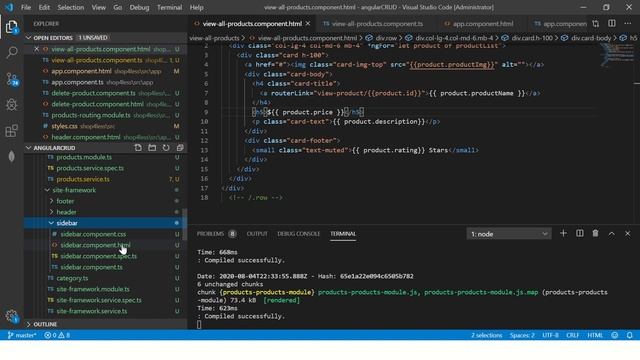
Task: Open the Explorer view icon
Action: tap(12, 27)
